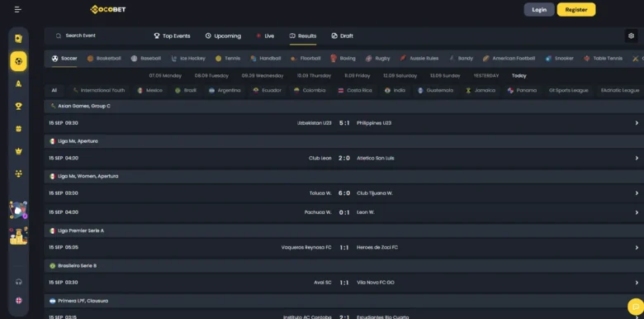Image resolution: width=644 pixels, height=319 pixels.
Task: Select the 07.09 Monday date
Action: pos(165,76)
